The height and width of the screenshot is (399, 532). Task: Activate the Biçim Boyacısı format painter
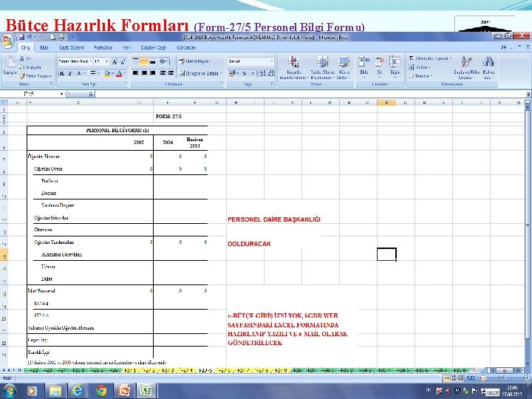pyautogui.click(x=36, y=76)
